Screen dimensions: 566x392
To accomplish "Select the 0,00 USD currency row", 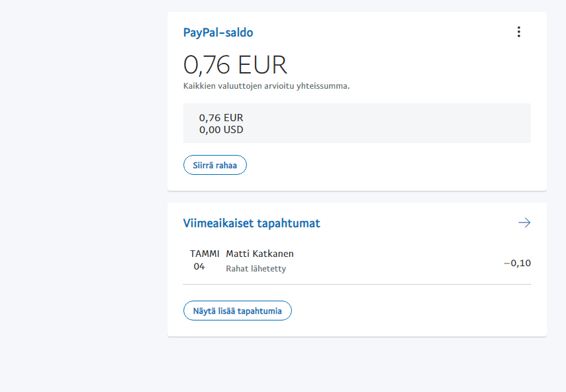I will coord(221,130).
